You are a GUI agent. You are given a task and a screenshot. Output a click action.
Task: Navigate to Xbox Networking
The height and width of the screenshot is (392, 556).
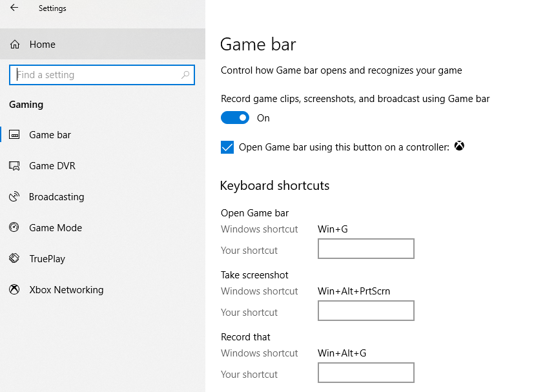coord(103,289)
